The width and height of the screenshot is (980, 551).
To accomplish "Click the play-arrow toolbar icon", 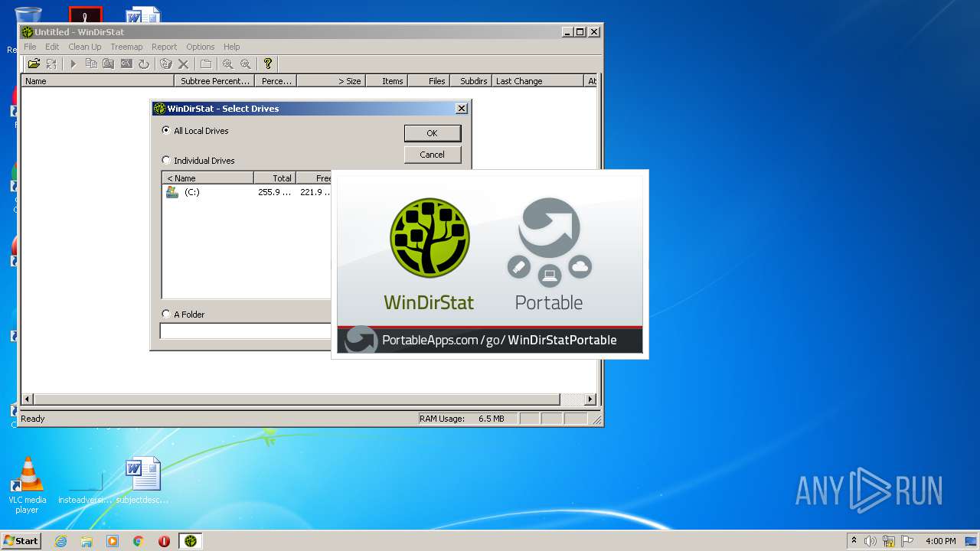I will [x=73, y=64].
